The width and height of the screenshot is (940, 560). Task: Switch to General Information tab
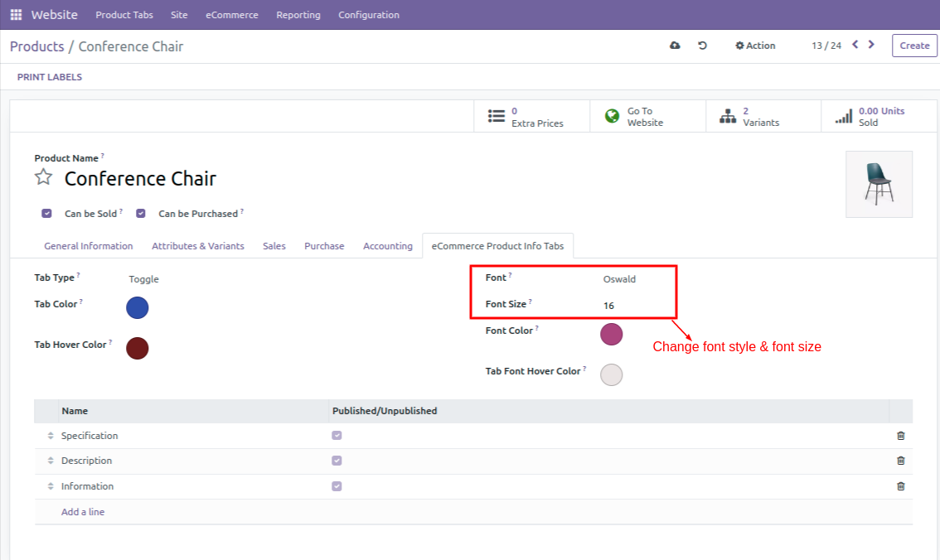89,246
